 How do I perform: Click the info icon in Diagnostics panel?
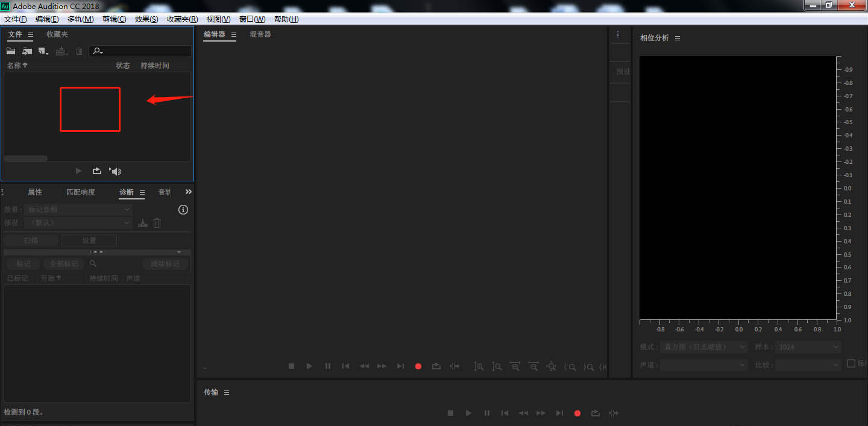click(x=183, y=210)
